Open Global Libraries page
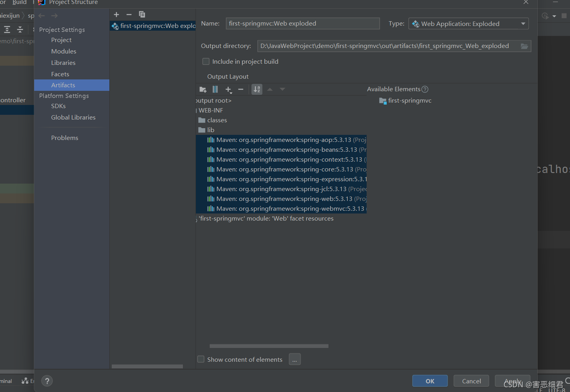This screenshot has height=392, width=570. coord(73,118)
